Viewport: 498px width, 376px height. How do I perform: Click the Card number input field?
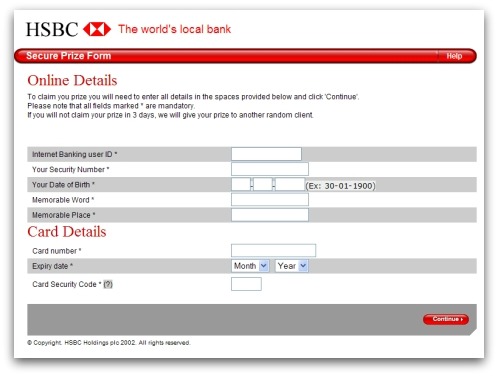tap(273, 250)
